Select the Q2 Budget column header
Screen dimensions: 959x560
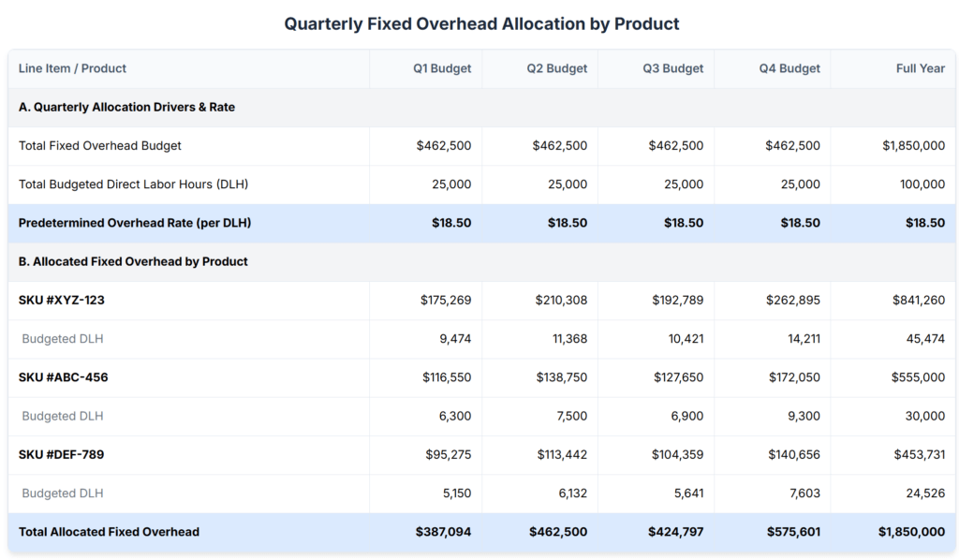pyautogui.click(x=556, y=68)
